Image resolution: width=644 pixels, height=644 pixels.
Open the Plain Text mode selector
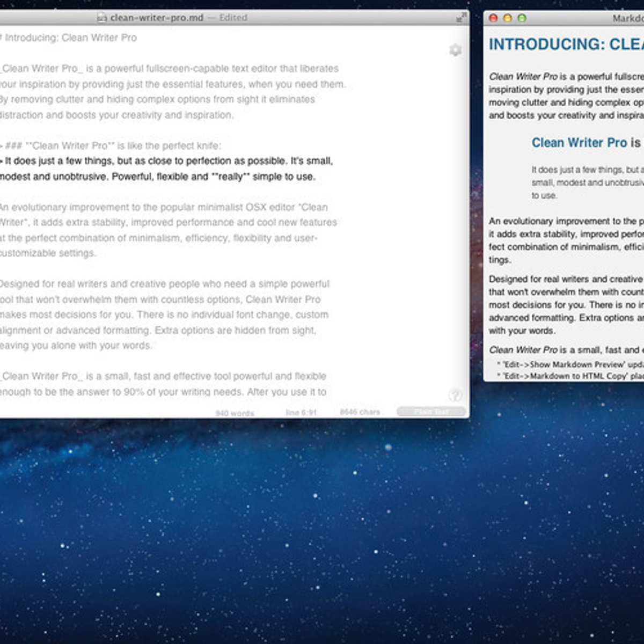(x=431, y=412)
